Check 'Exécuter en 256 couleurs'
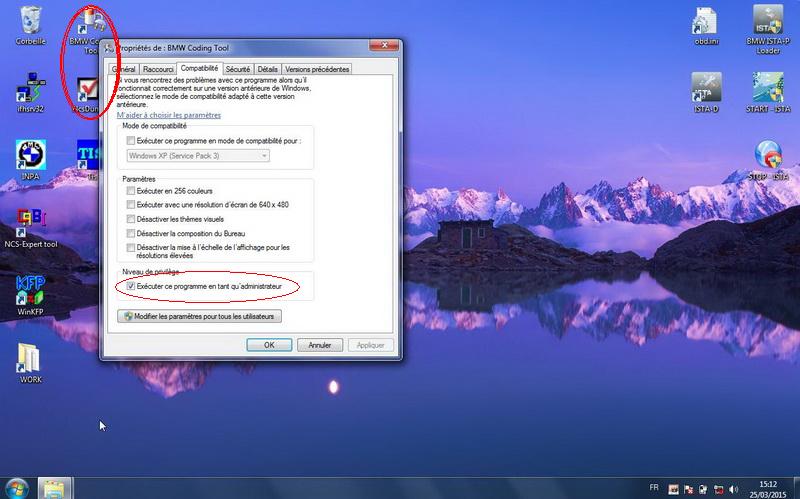 click(x=131, y=191)
